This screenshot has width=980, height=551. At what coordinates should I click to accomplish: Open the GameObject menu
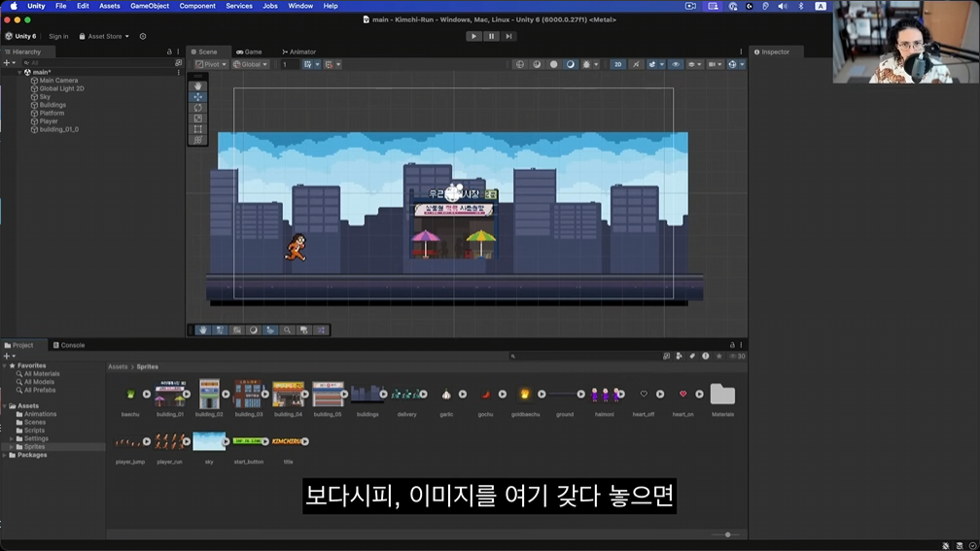150,6
